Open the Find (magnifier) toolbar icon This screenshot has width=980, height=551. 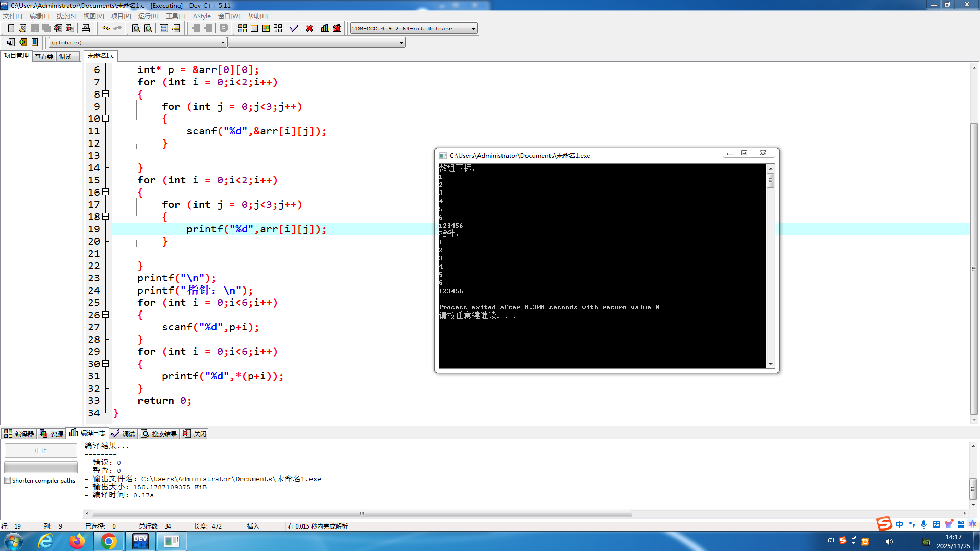136,28
